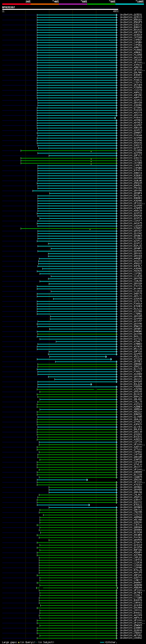Screen dimensions: 146x644
Task: Click hit UniRef100_P12858
Action: pos(131,55)
